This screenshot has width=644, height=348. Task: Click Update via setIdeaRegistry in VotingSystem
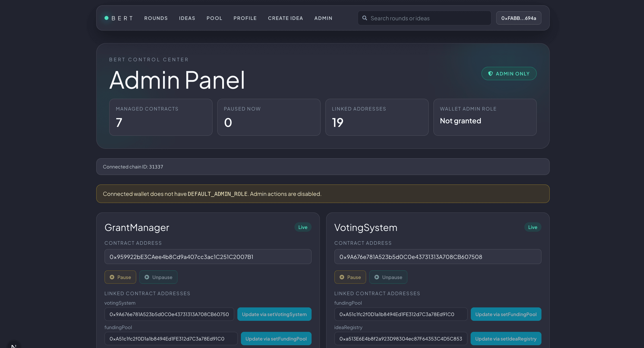pos(506,339)
